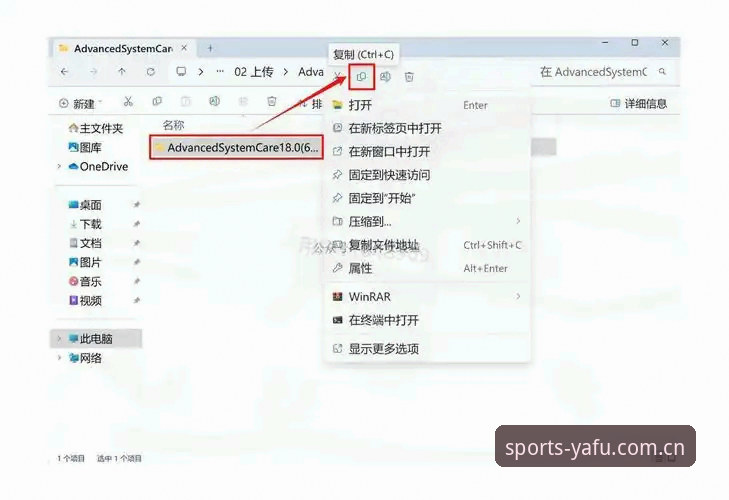
Task: Expand the OneDrive tree node
Action: 59,167
